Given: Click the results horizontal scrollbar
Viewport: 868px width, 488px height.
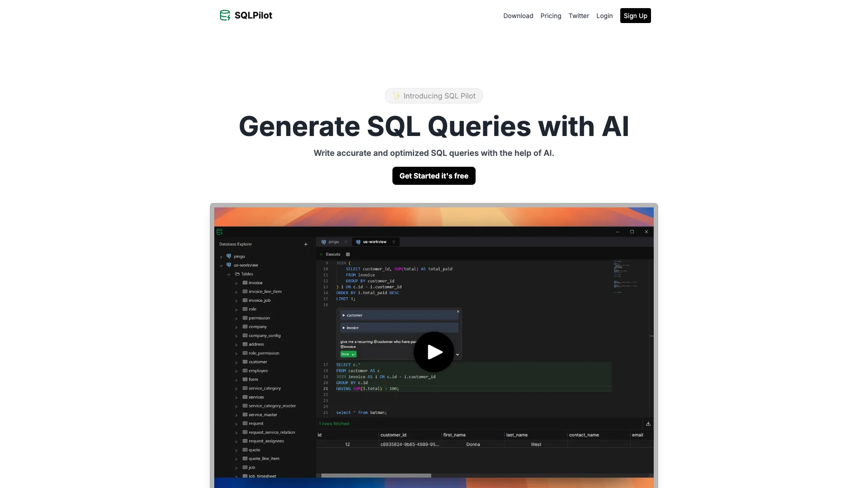Looking at the screenshot, I should pyautogui.click(x=376, y=475).
